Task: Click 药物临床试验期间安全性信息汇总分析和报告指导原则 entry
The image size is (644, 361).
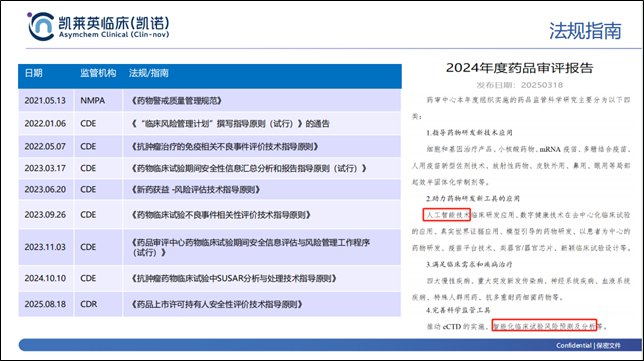Action: point(248,168)
